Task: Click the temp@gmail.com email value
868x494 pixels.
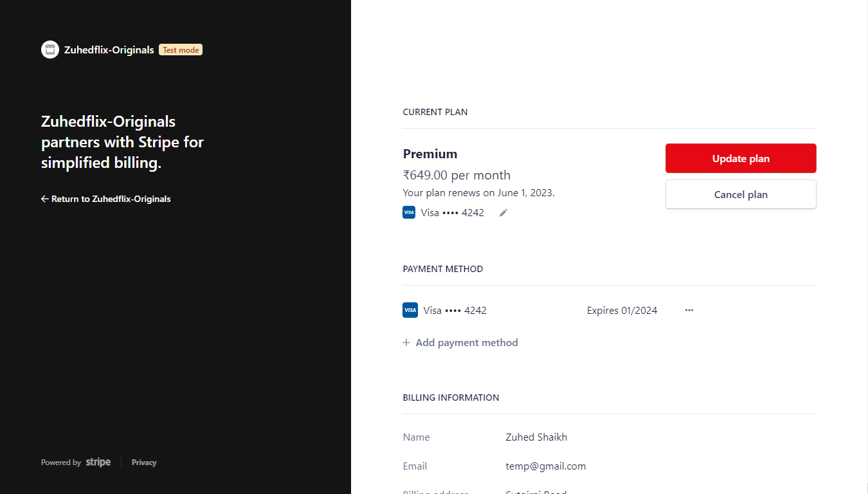Action: click(x=546, y=466)
